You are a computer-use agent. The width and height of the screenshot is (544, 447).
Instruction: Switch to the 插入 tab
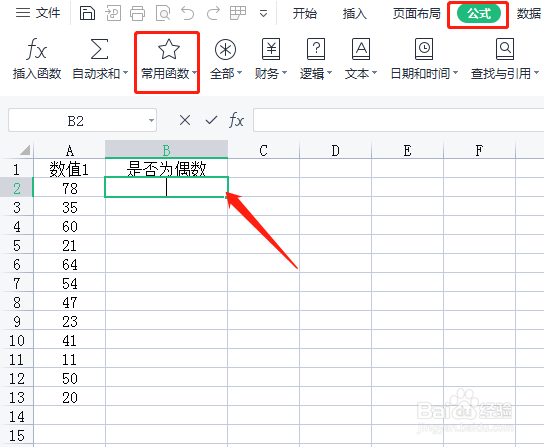coord(354,13)
